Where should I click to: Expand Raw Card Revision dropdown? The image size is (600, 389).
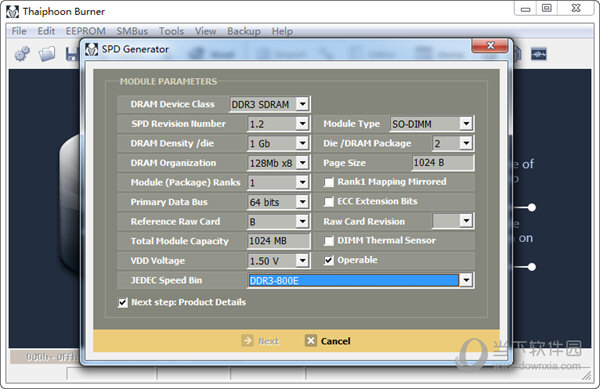466,221
